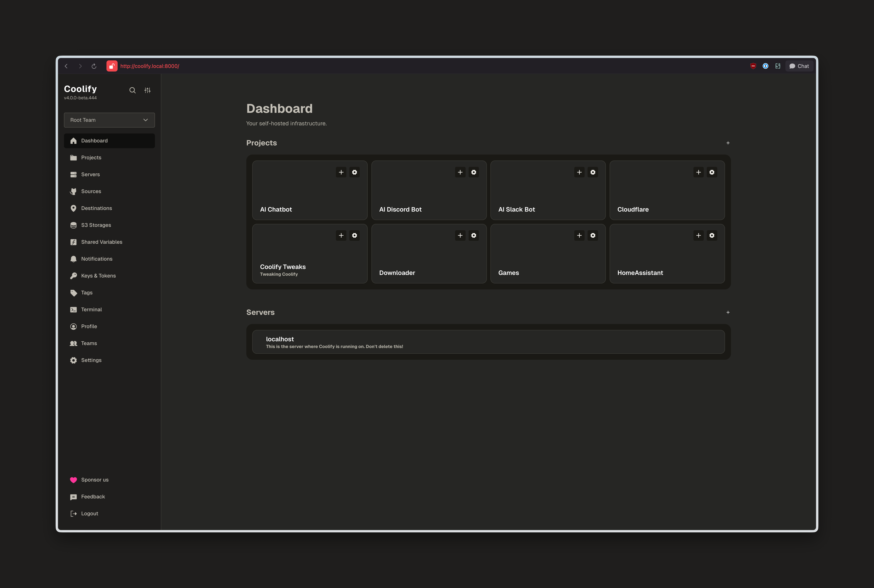Click Logout at the bottom of the sidebar
This screenshot has width=874, height=588.
(x=89, y=513)
